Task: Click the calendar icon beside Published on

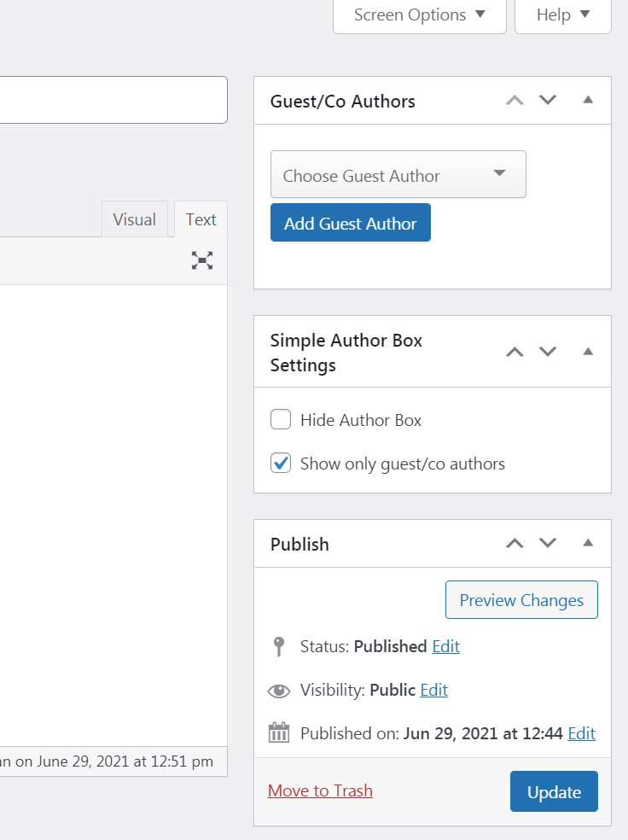Action: pyautogui.click(x=279, y=733)
